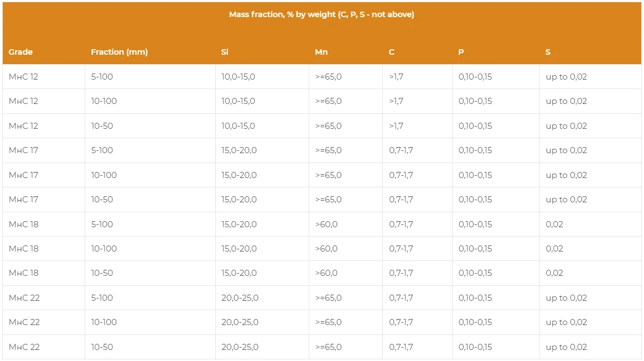Viewport: 644px width, 361px height.
Task: Click the P column header
Action: 461,52
